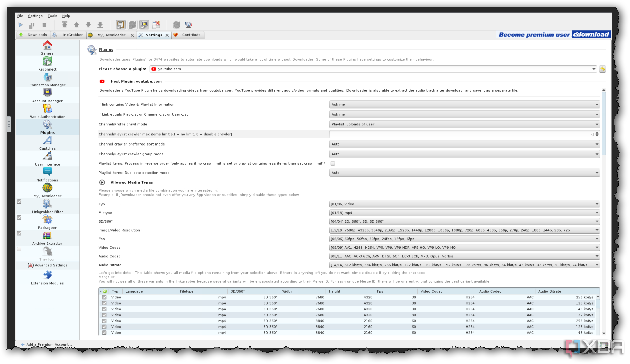The height and width of the screenshot is (364, 630).
Task: Uncheck the 7680x4320 row with 256 kbit/s
Action: (104, 297)
